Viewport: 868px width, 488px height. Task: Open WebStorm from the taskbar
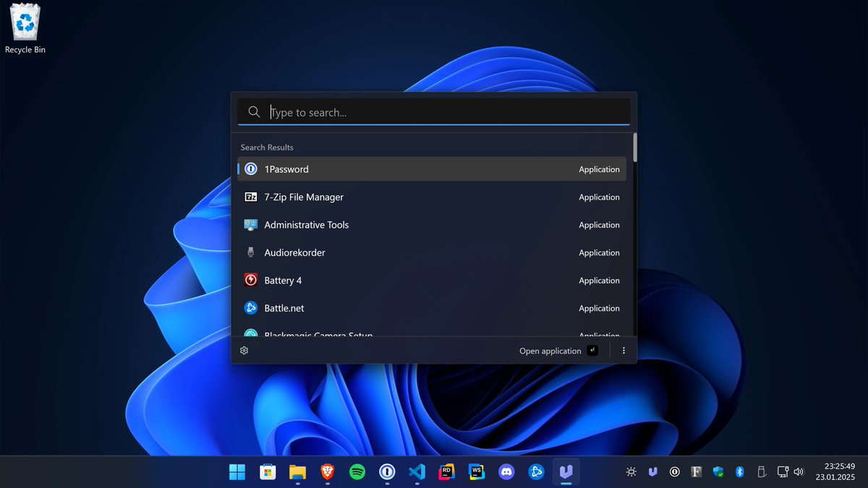coord(476,472)
